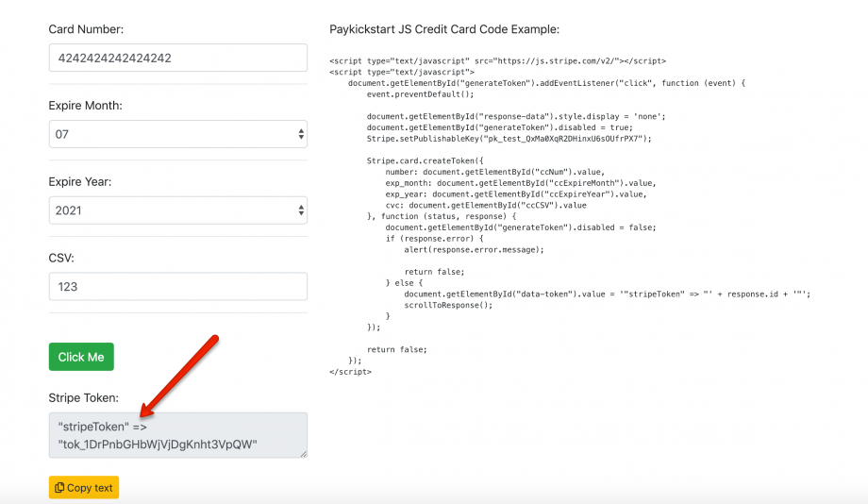
Task: Click the 'Card Number:' label
Action: [86, 29]
